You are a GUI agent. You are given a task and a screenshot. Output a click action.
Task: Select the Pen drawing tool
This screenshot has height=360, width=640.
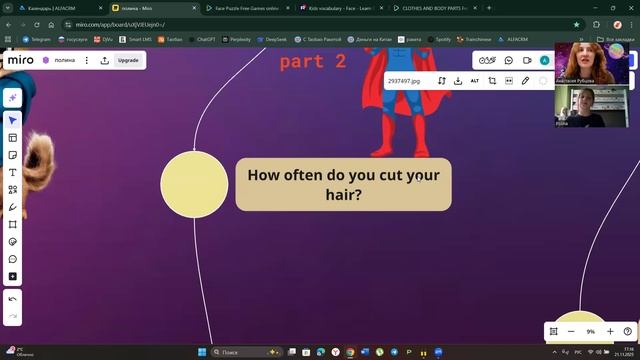pyautogui.click(x=12, y=207)
